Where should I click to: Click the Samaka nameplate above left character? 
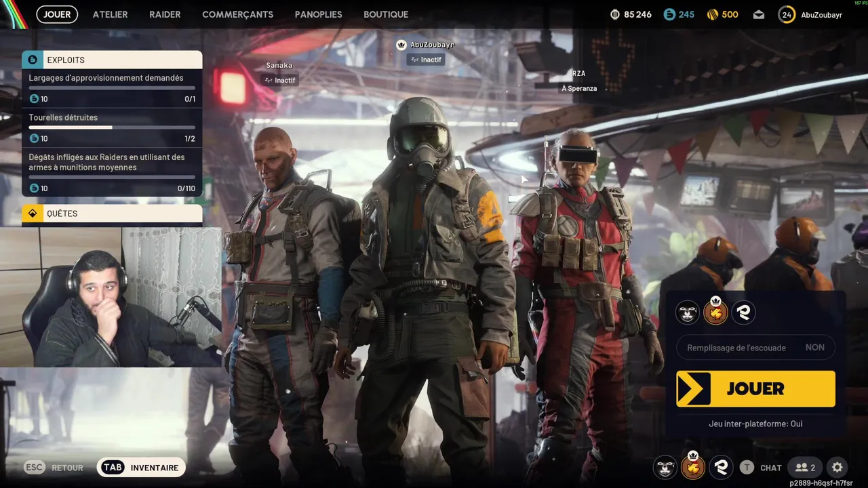pyautogui.click(x=279, y=65)
